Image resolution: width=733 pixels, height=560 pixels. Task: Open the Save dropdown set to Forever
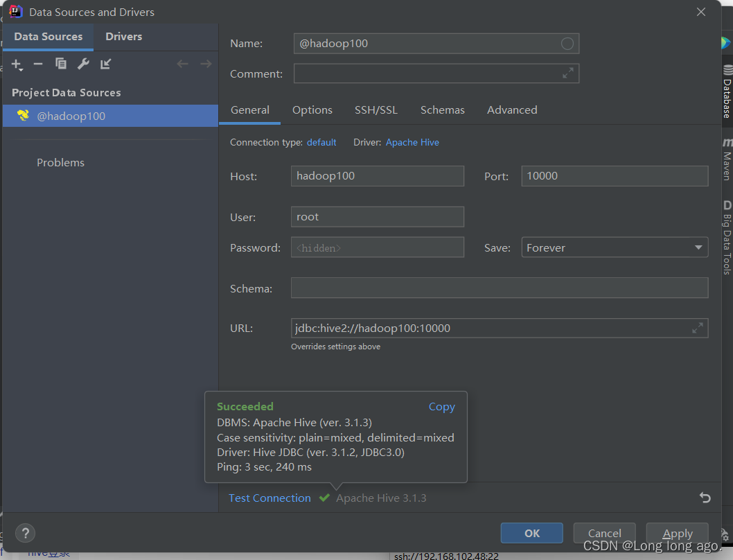pos(614,247)
